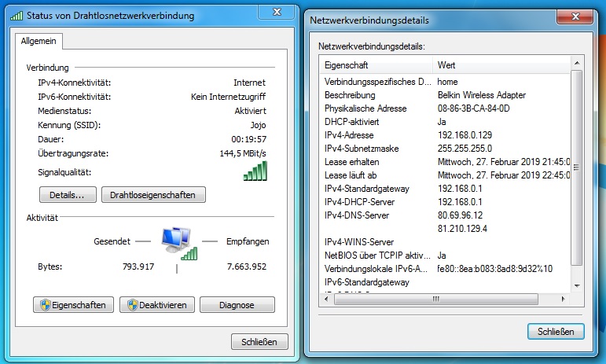This screenshot has height=364, width=606.
Task: Click the Wert column header
Action: [x=501, y=65]
